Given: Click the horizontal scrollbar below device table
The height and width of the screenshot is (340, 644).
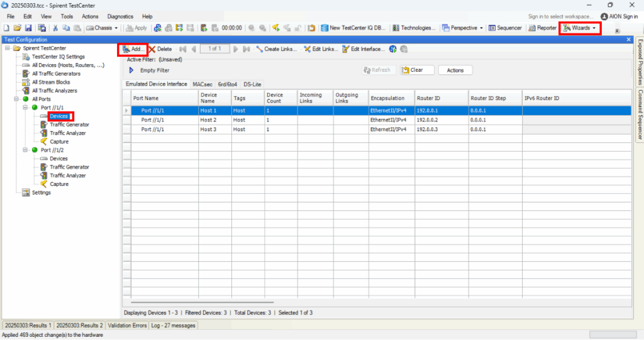Looking at the screenshot, I should pos(202,303).
